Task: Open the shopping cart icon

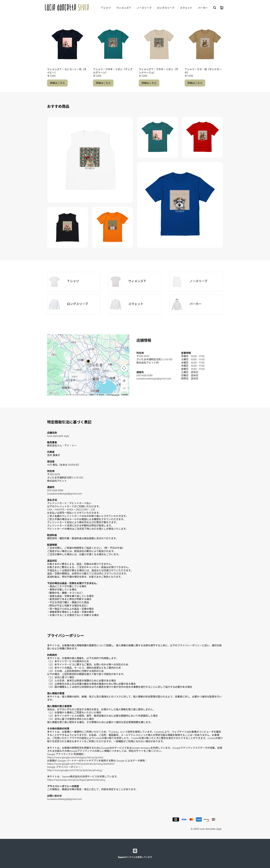Action: pos(221,8)
